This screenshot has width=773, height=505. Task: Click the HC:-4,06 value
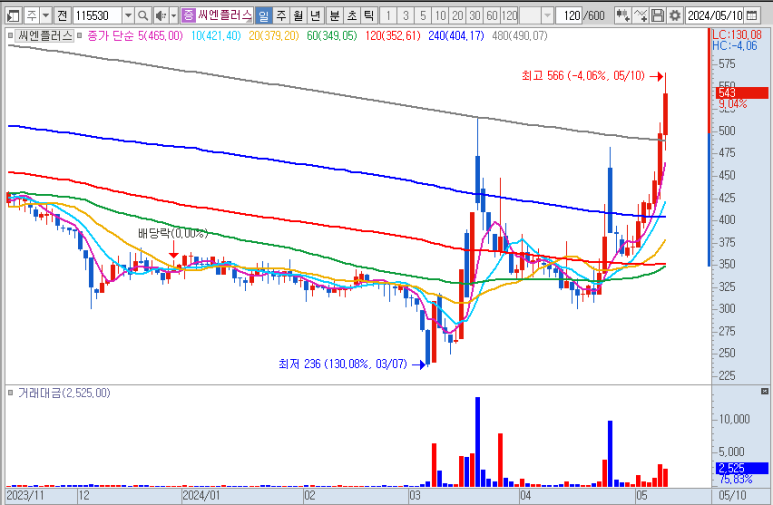click(x=735, y=46)
